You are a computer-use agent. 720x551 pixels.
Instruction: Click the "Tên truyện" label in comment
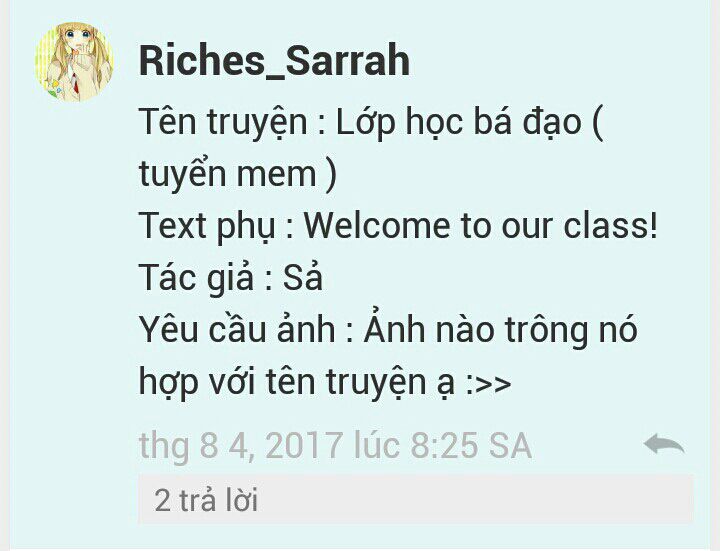click(223, 122)
